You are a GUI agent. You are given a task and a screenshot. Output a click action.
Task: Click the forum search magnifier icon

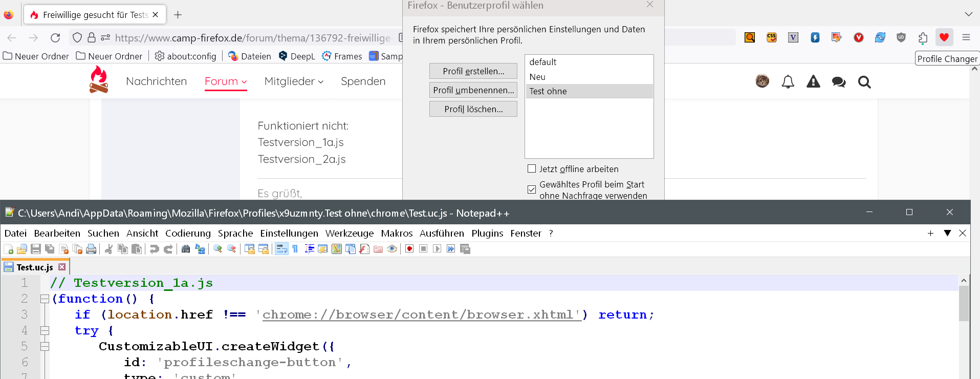click(x=864, y=82)
